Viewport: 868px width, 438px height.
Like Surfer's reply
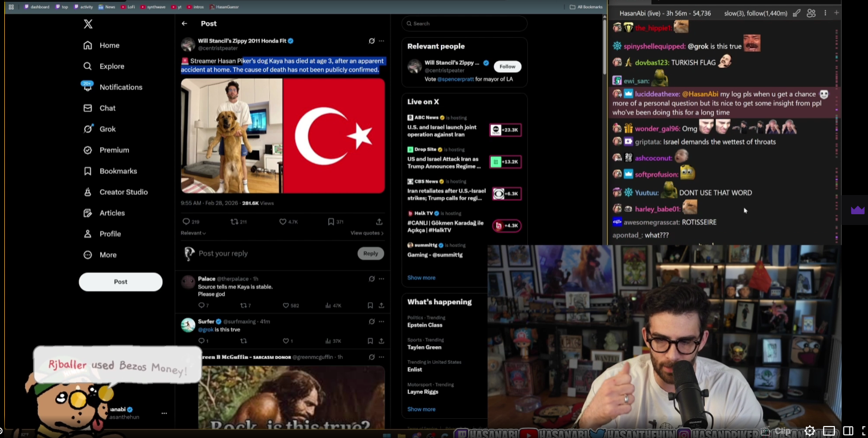point(286,341)
